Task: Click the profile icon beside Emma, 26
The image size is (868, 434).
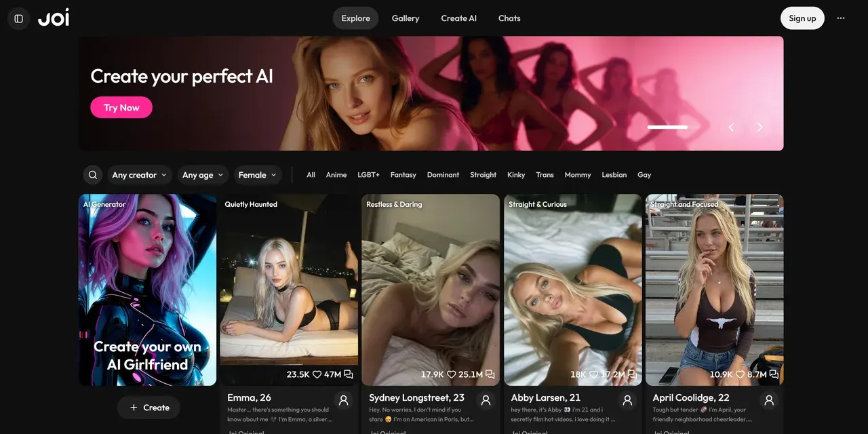Action: [x=344, y=401]
